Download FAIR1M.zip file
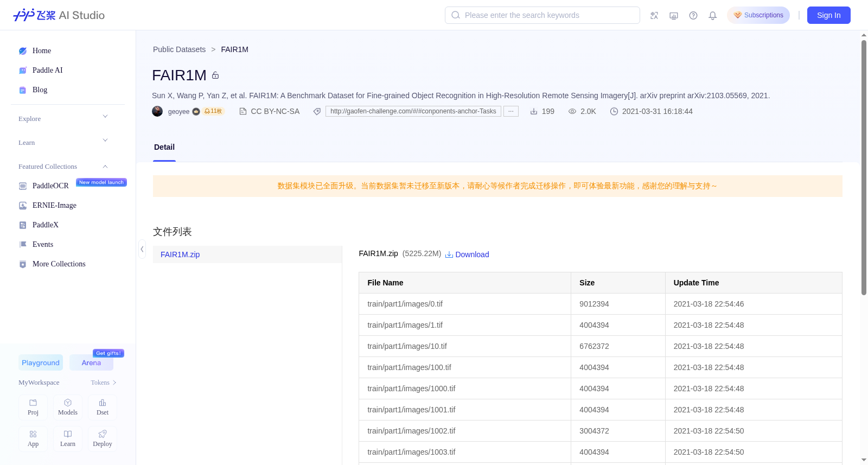The height and width of the screenshot is (465, 868). point(467,254)
